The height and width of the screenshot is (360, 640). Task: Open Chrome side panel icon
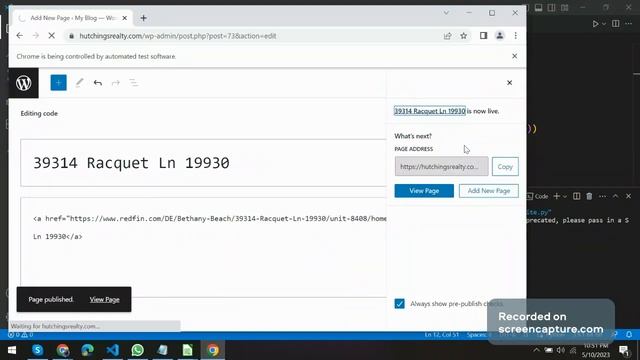[x=483, y=36]
